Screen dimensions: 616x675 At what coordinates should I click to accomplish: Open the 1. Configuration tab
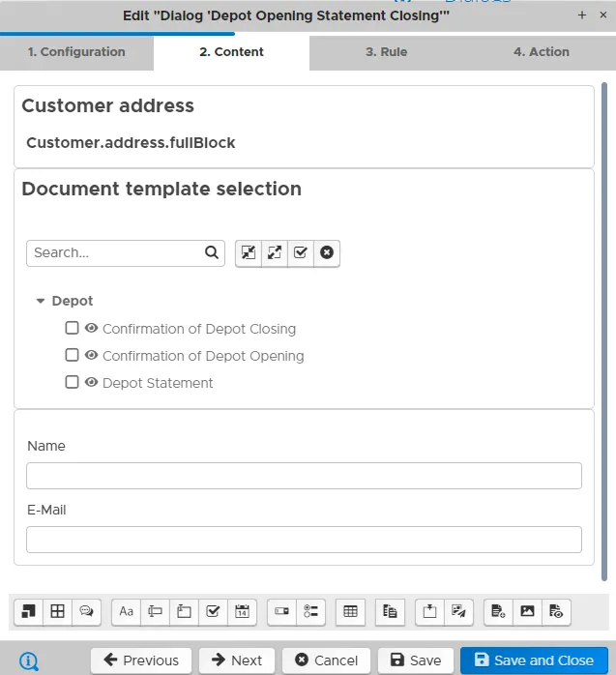76,52
